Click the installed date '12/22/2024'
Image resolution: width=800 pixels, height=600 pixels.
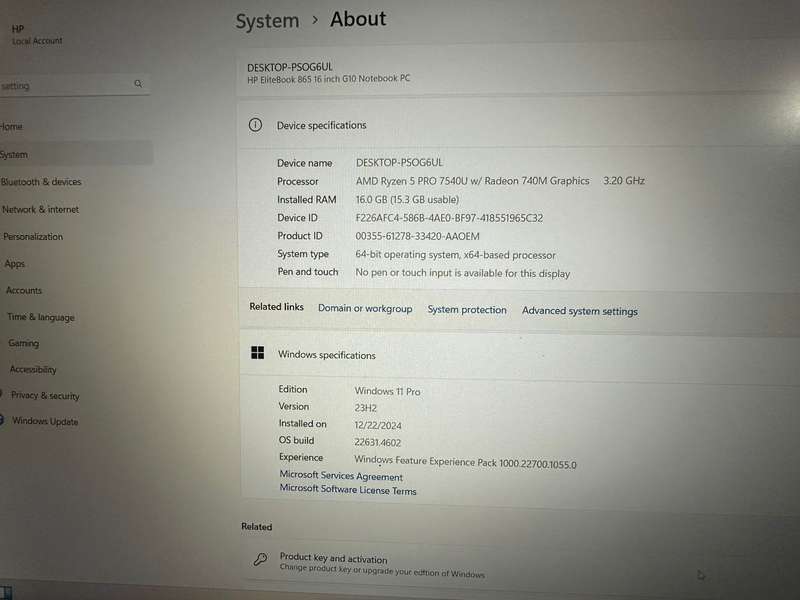[x=378, y=426]
